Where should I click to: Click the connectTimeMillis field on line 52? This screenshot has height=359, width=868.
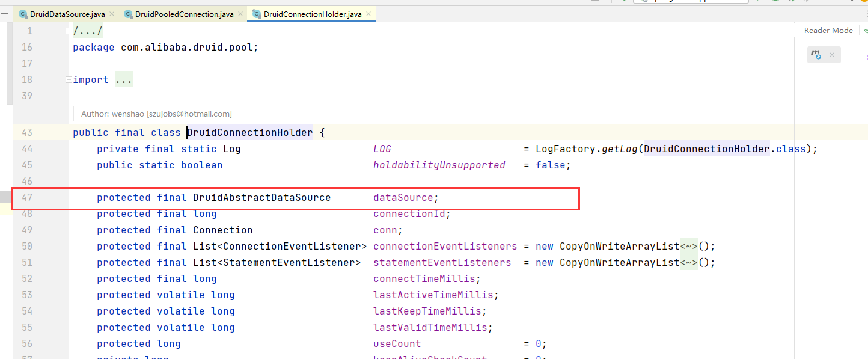pos(424,279)
